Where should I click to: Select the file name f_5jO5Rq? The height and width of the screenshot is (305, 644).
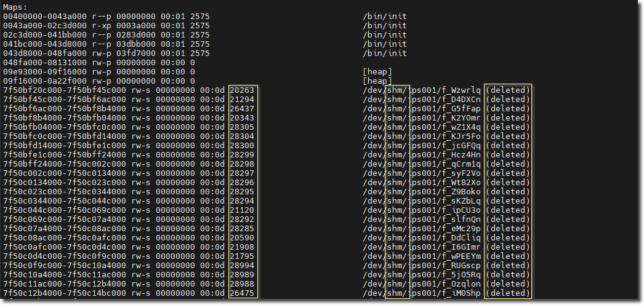pos(461,275)
